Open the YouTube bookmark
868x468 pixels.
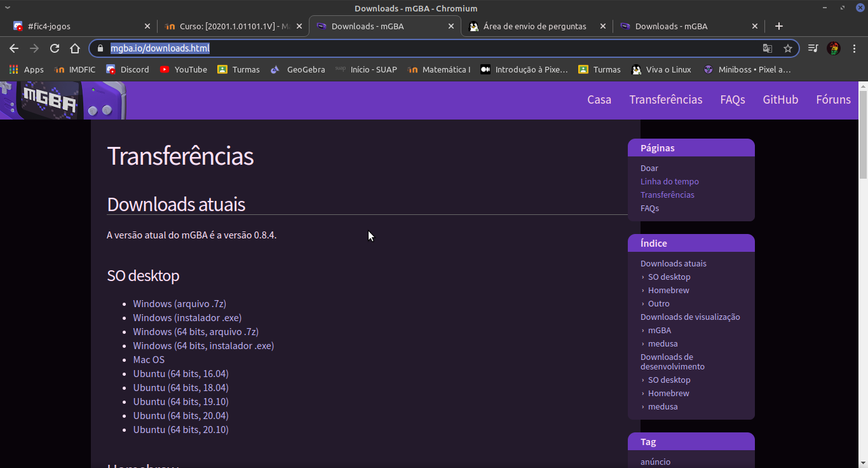tap(184, 69)
